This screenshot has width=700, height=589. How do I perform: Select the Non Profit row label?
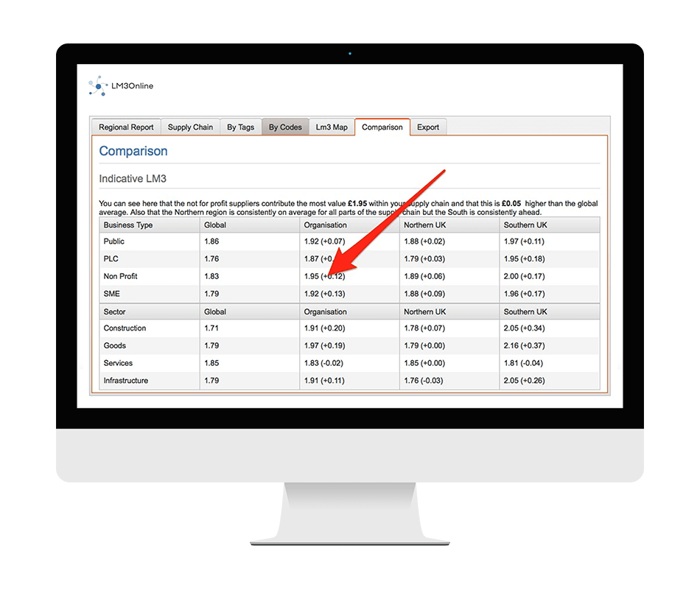[x=123, y=276]
